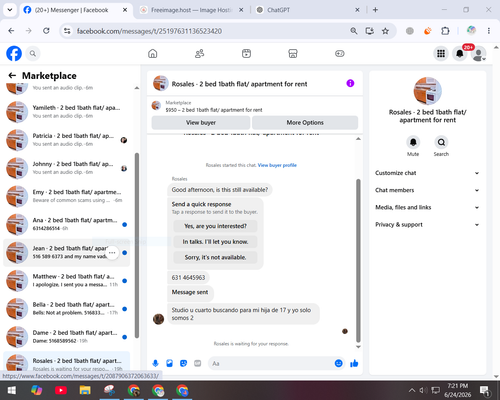Viewport: 500px width, 400px height.
Task: Expand the Chat members section
Action: (x=427, y=190)
